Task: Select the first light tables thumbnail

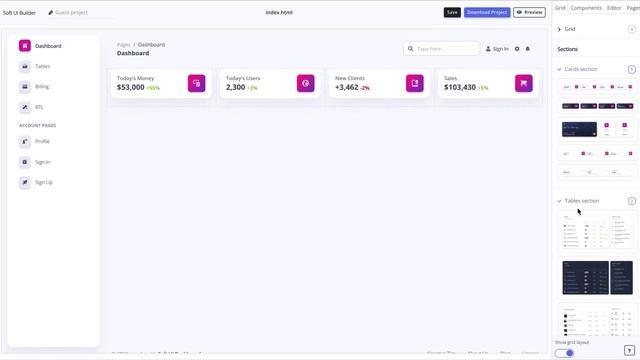Action: point(598,231)
